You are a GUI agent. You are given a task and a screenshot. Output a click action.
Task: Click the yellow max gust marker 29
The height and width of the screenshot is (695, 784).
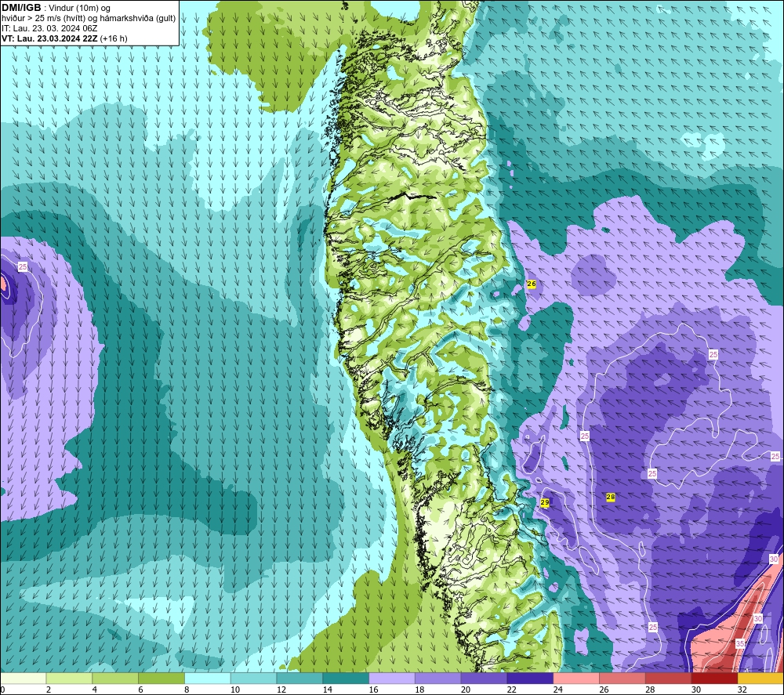545,502
